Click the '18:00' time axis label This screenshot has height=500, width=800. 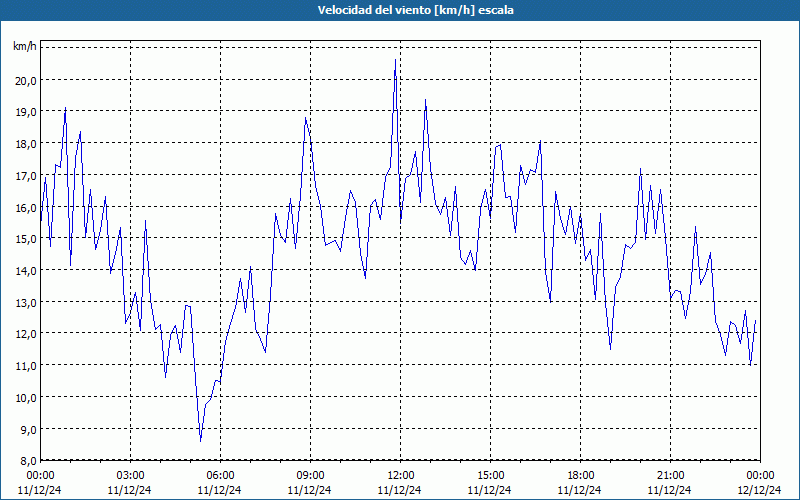tap(581, 476)
